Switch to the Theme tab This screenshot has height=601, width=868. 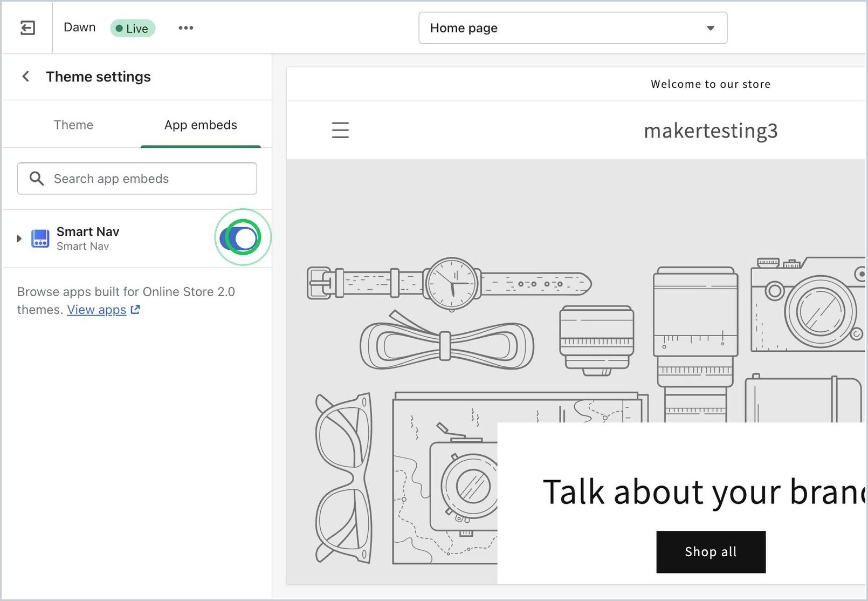[x=73, y=125]
